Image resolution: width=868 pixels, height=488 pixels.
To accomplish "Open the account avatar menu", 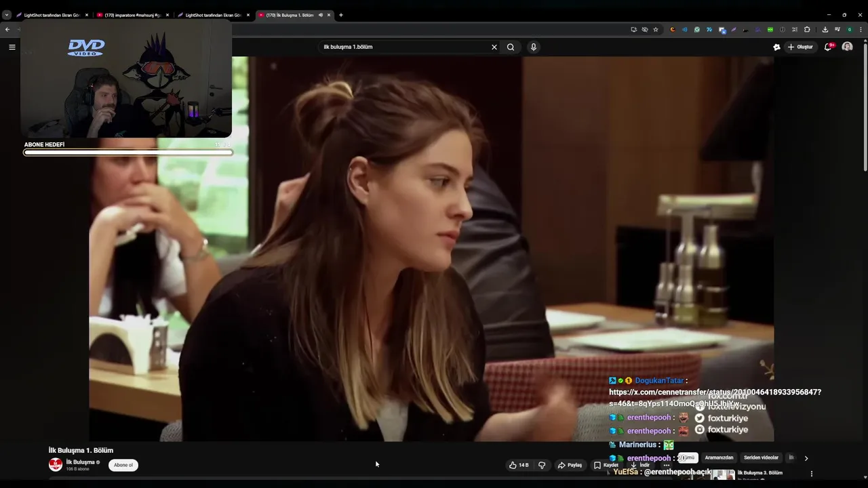I will (x=847, y=47).
